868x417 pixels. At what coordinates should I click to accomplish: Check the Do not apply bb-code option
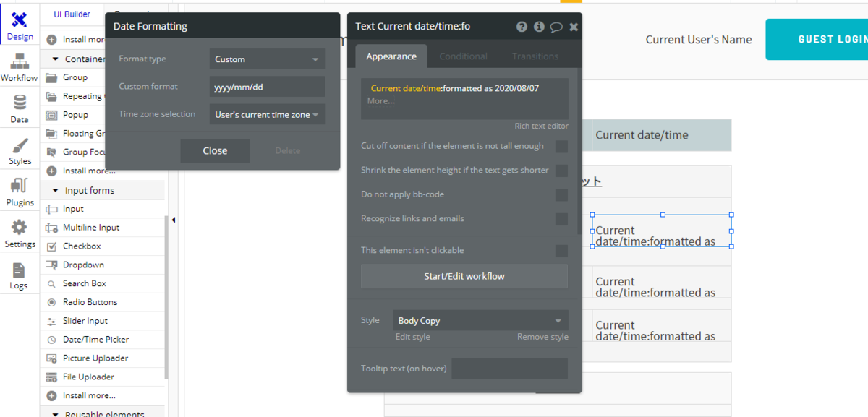561,195
